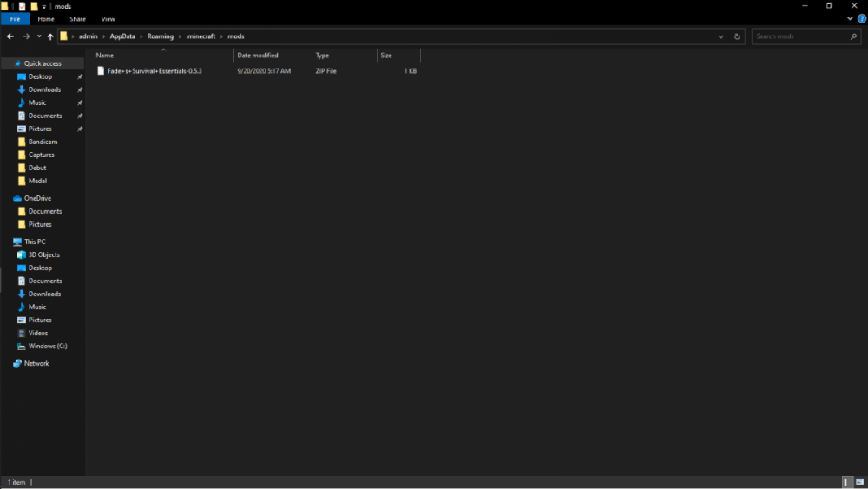Screen dimensions: 868x489
Task: Open the Bandicam folder in Quick access
Action: (x=43, y=142)
